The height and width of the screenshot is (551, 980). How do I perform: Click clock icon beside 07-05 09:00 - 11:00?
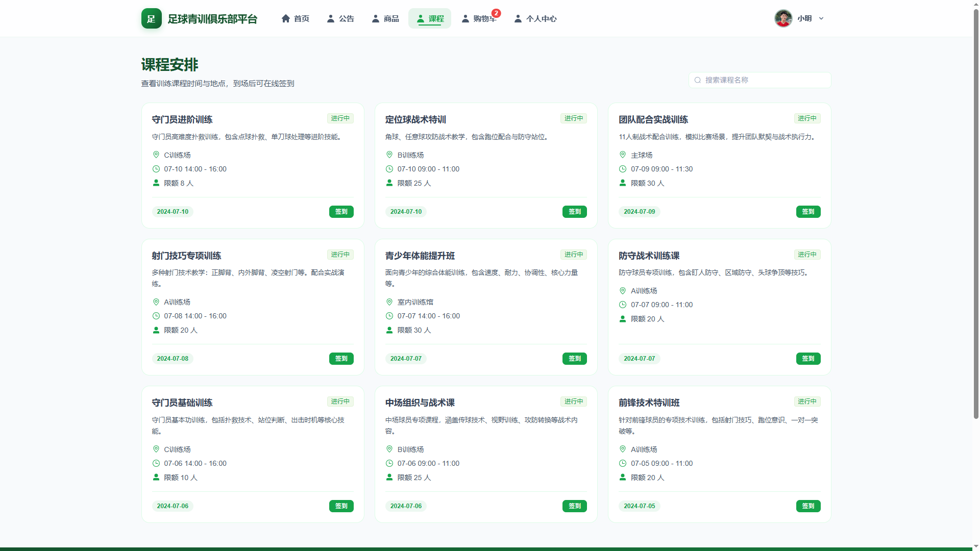pyautogui.click(x=623, y=463)
